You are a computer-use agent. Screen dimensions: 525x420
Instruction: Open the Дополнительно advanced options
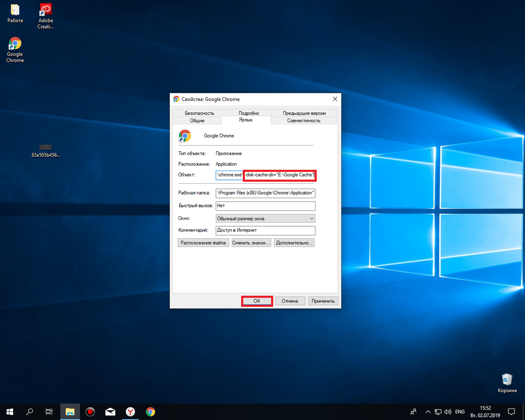(294, 242)
